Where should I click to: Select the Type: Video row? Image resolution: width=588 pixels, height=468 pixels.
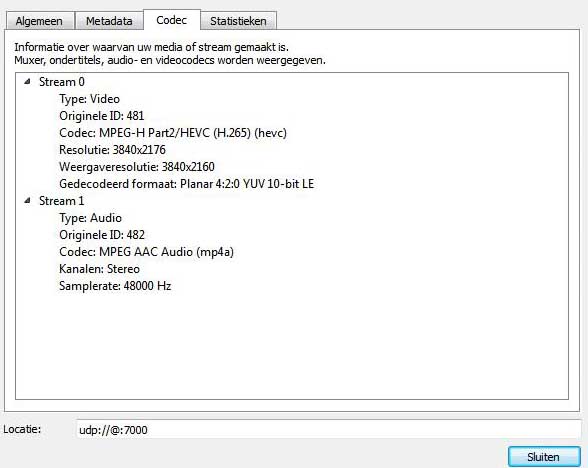[90, 99]
